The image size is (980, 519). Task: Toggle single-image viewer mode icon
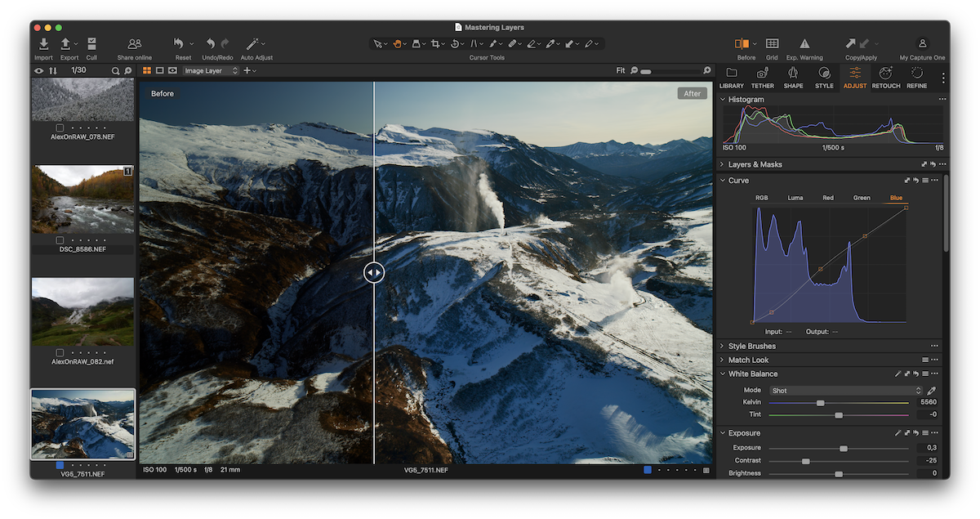pos(159,71)
